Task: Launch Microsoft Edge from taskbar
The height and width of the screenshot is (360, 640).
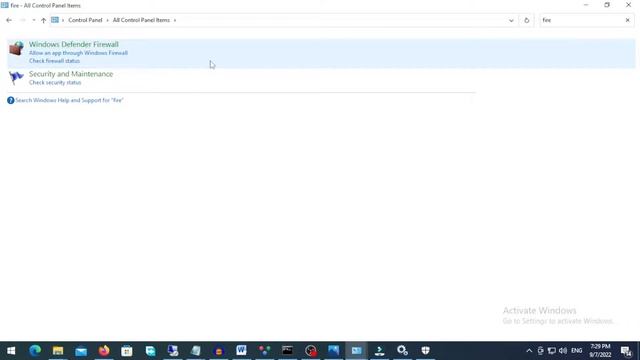Action: pyautogui.click(x=35, y=351)
